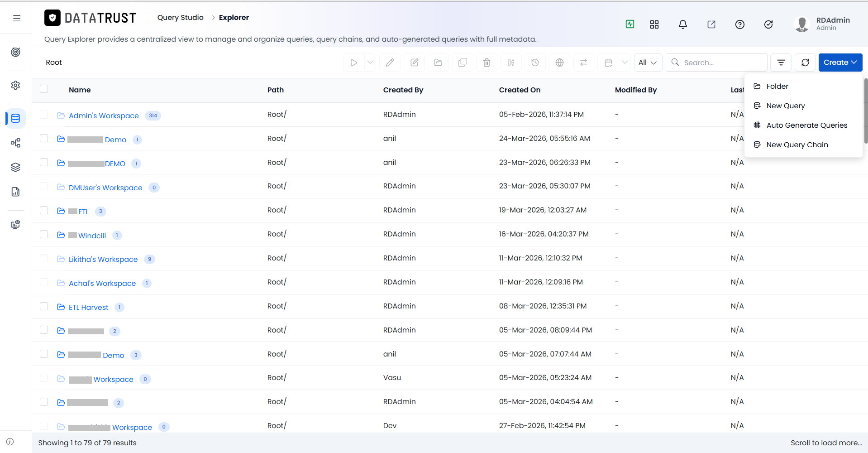The image size is (868, 453).
Task: Check the box for Windcill row
Action: pos(44,234)
